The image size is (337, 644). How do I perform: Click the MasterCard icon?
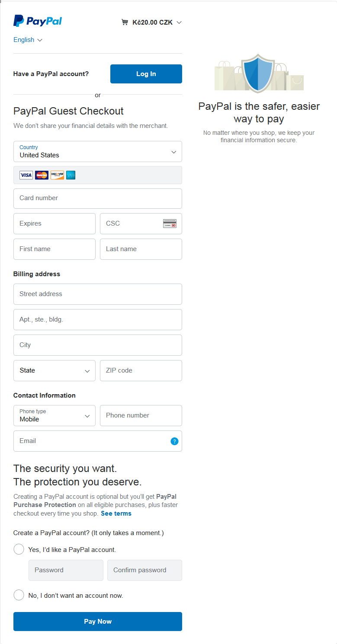(42, 175)
